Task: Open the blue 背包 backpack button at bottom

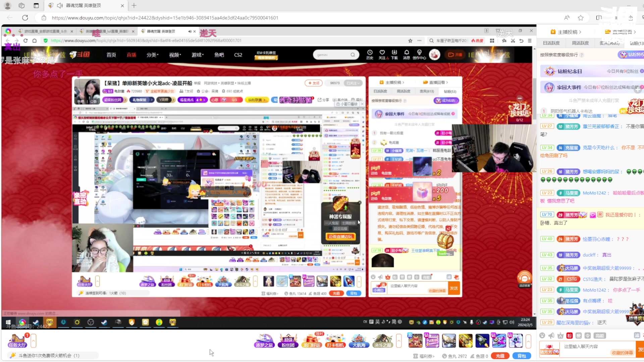Action: point(522,356)
